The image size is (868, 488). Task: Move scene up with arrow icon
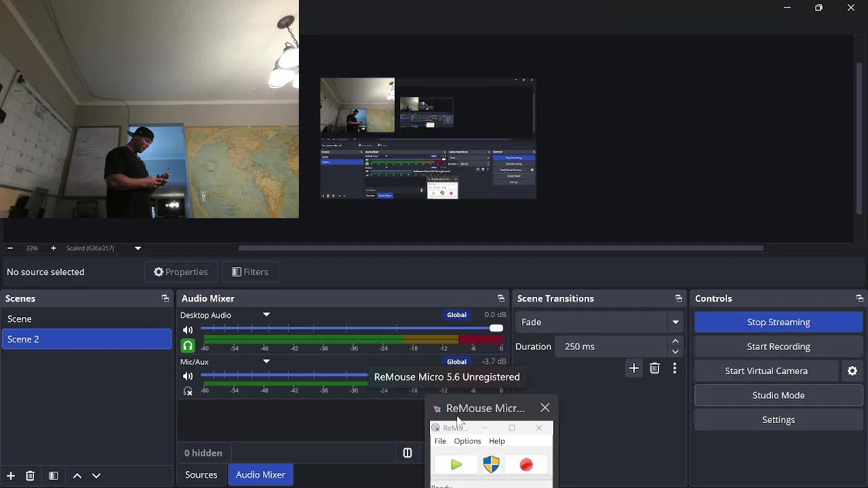pos(77,476)
